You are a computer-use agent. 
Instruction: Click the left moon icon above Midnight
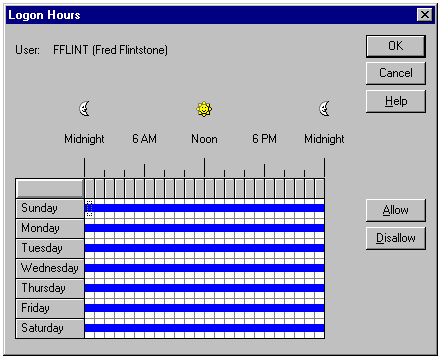[84, 109]
